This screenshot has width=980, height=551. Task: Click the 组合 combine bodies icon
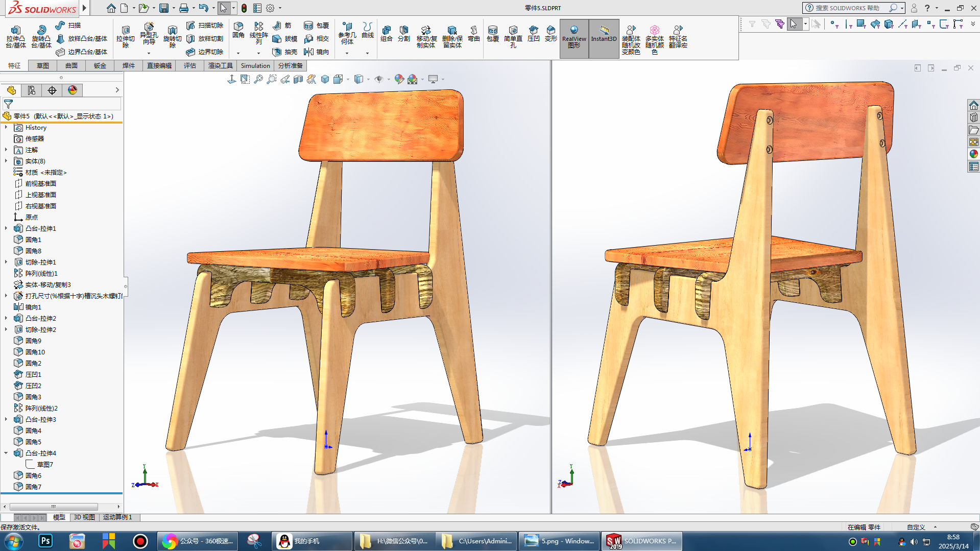[x=387, y=33]
